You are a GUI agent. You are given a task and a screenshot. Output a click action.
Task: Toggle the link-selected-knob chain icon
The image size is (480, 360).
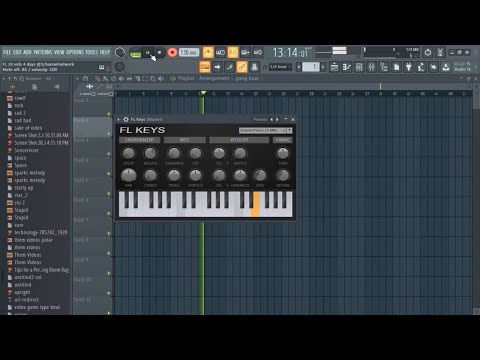242,67
